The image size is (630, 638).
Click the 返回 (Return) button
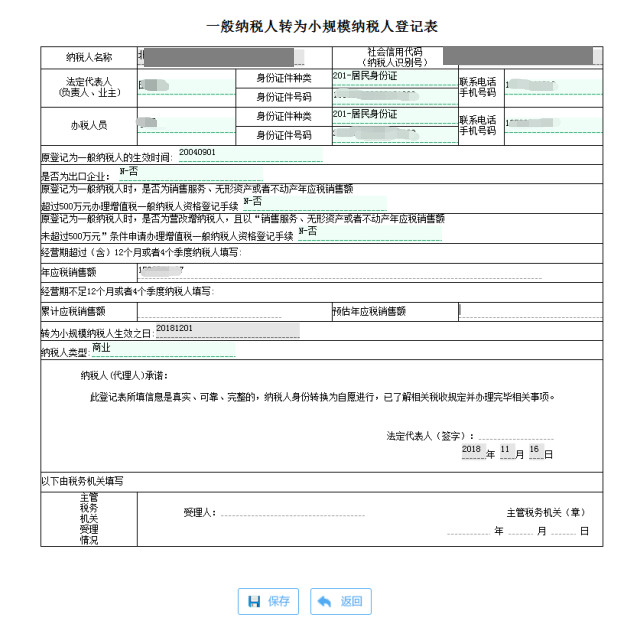(x=340, y=601)
